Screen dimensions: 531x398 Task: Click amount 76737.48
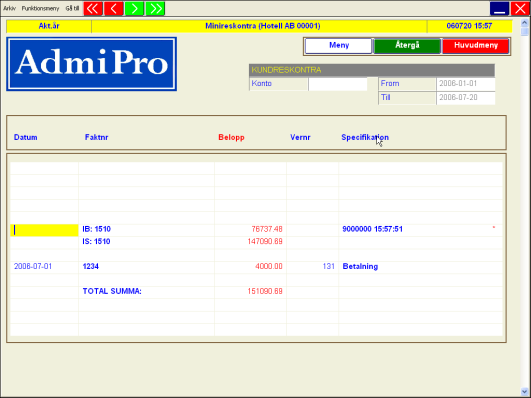[x=267, y=229]
